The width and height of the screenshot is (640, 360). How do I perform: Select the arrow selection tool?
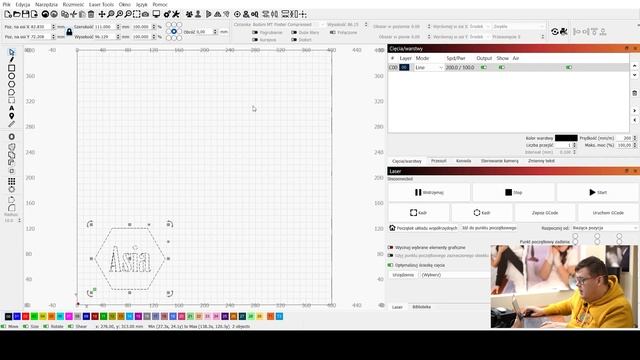click(11, 52)
